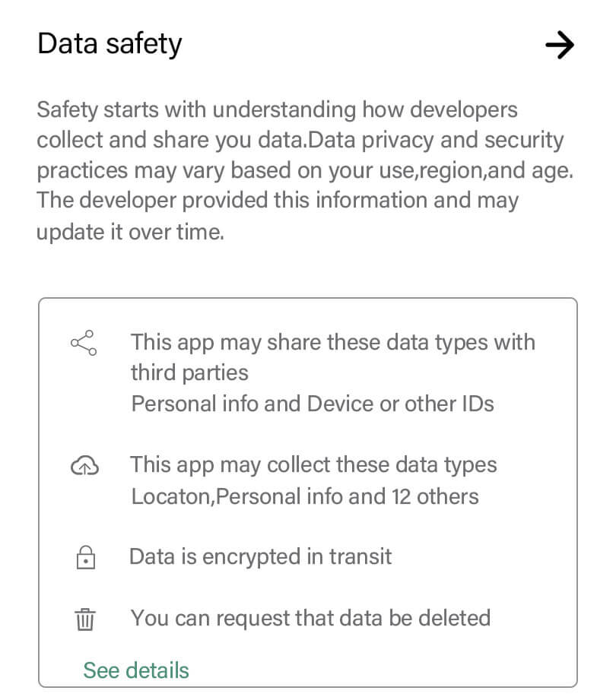This screenshot has width=616, height=697.
Task: Tap 'Locaton,Personal info and 12 others' text
Action: [305, 496]
